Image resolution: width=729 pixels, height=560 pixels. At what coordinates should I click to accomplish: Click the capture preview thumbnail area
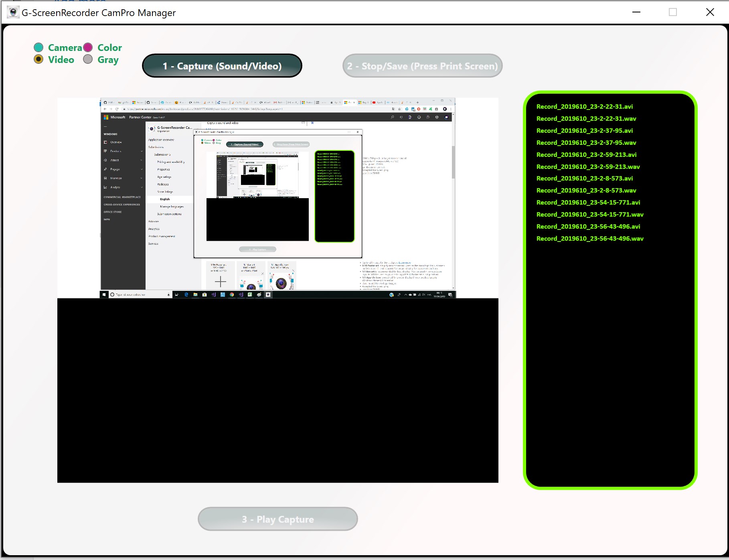(x=278, y=289)
